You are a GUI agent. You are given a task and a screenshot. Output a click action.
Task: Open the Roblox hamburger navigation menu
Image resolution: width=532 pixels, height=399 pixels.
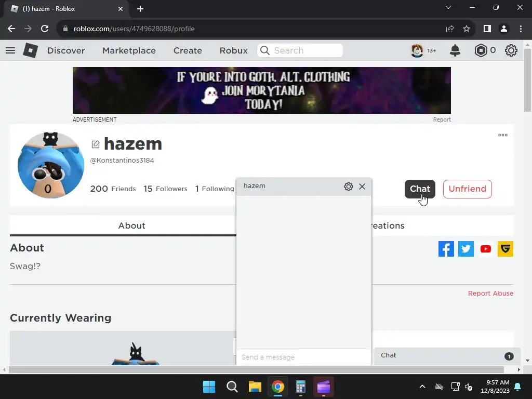point(10,50)
